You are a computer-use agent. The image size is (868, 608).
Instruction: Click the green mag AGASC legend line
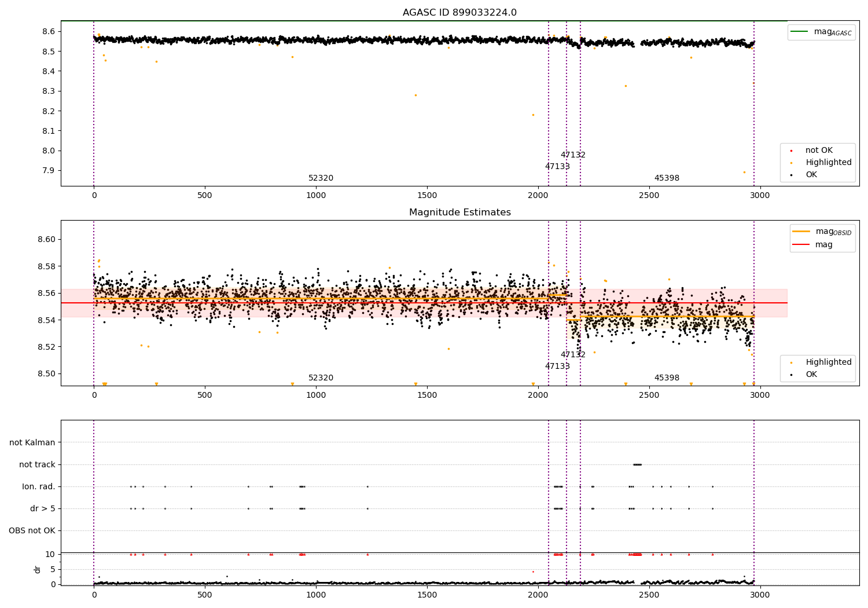[x=800, y=32]
